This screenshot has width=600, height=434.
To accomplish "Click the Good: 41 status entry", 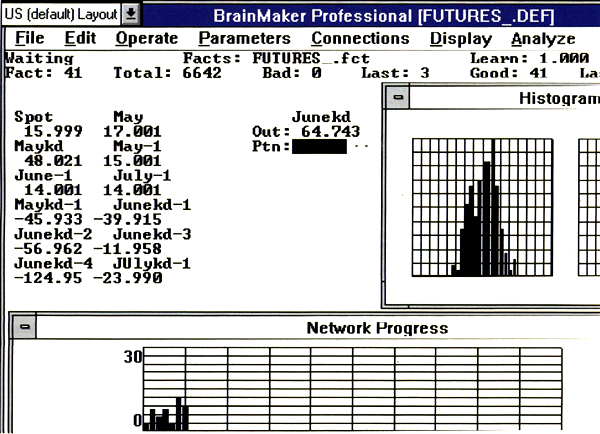I will [x=509, y=73].
